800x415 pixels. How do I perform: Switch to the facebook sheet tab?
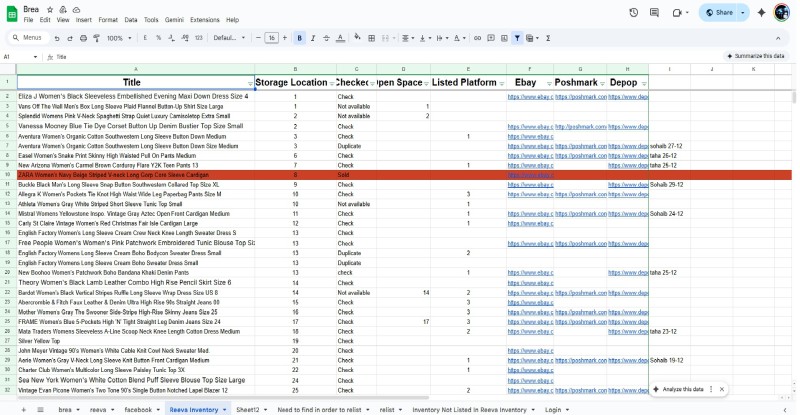pos(138,409)
